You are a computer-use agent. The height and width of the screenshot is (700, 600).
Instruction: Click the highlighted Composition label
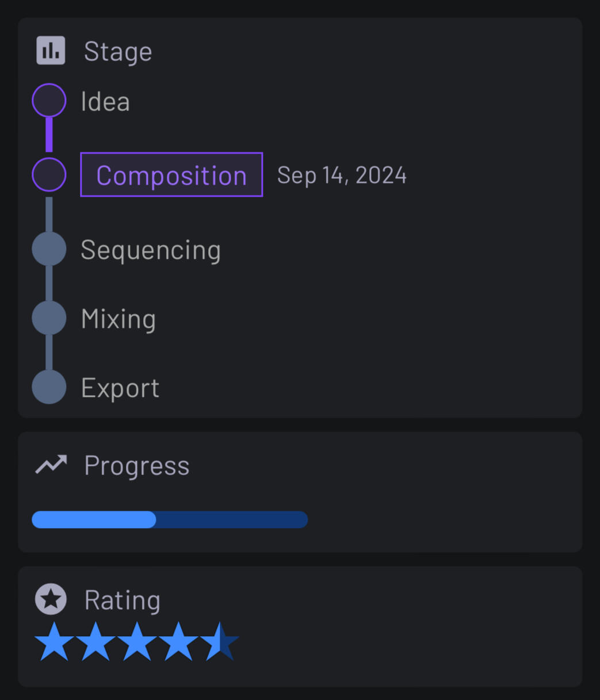point(171,175)
